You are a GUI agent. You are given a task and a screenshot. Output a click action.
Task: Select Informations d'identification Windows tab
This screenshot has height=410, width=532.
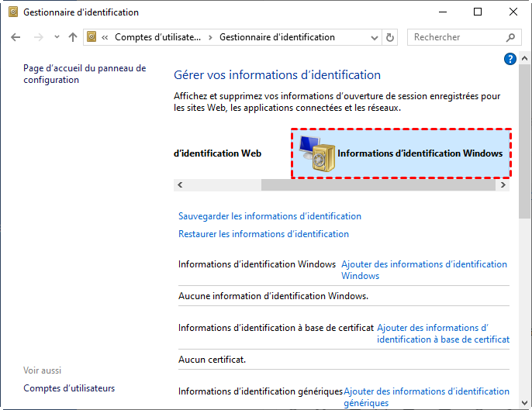tap(401, 153)
